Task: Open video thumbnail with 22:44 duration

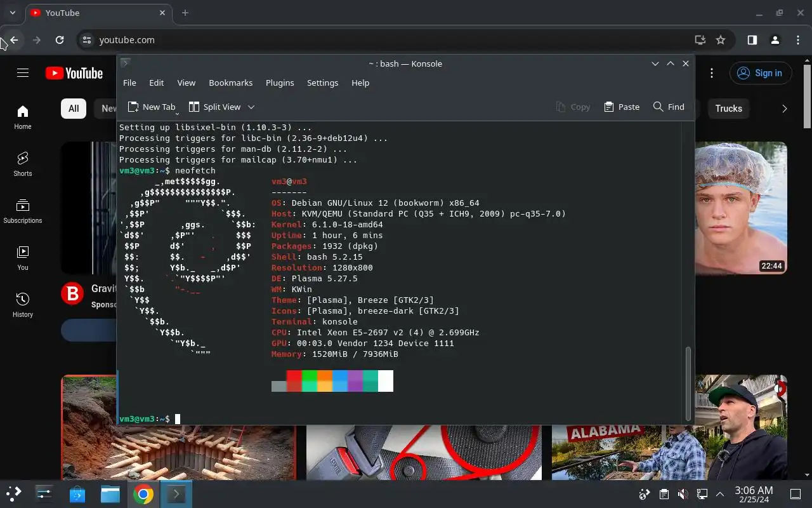Action: tap(741, 208)
